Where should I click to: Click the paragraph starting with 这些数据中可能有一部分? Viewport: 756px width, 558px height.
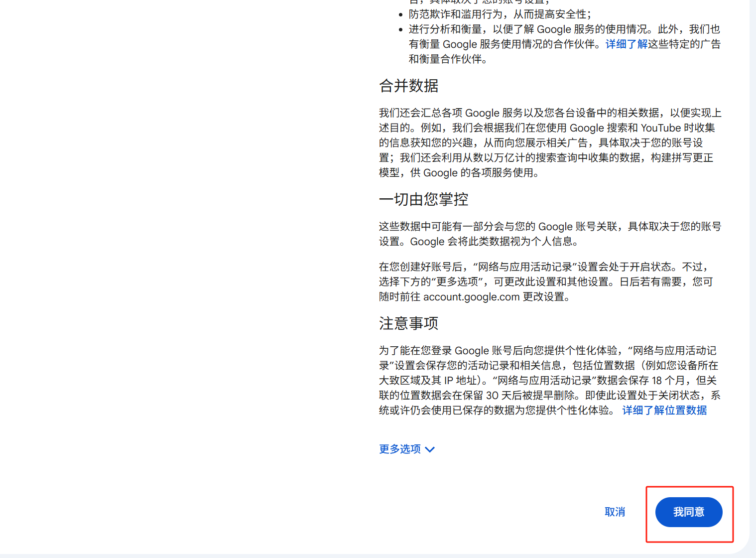(548, 234)
